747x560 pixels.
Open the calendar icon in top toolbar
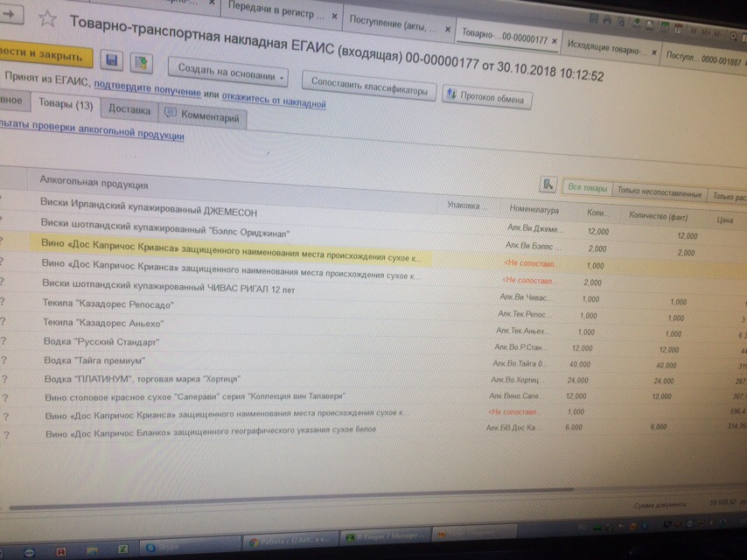click(678, 29)
